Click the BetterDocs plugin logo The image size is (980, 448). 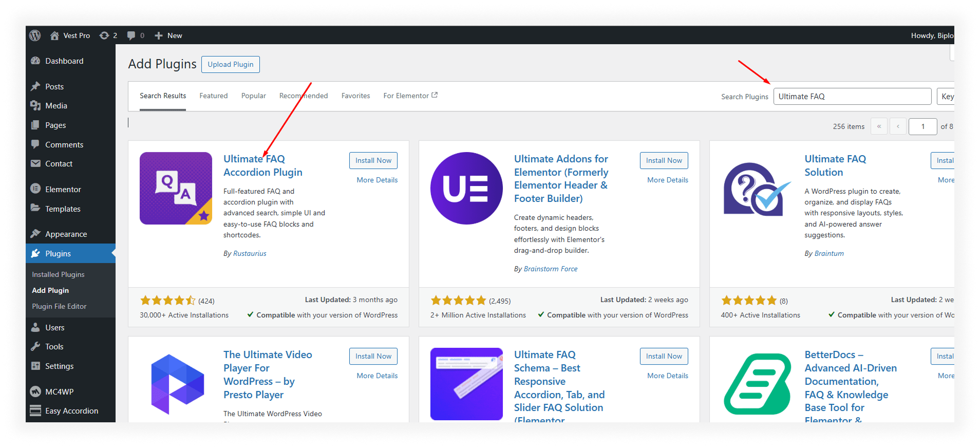[757, 384]
